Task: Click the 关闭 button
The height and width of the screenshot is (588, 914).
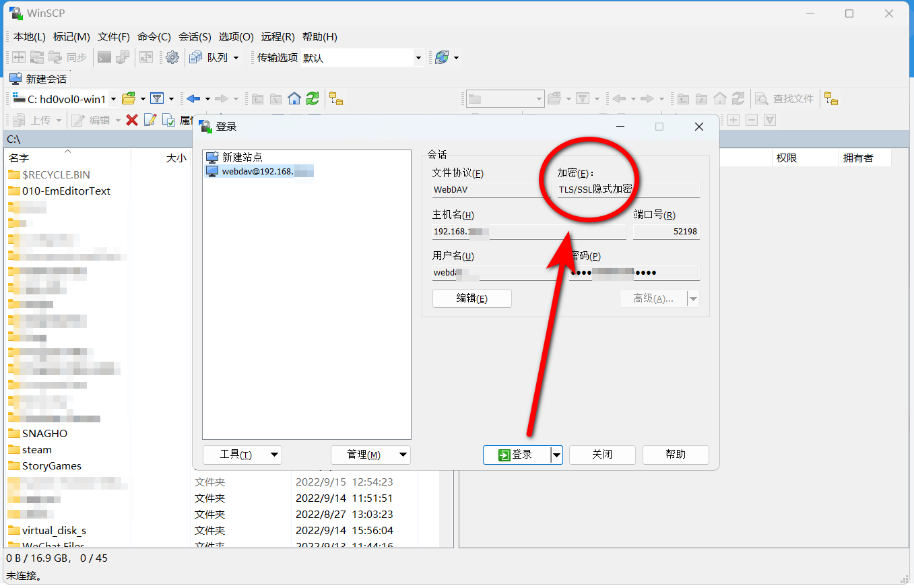Action: [602, 455]
